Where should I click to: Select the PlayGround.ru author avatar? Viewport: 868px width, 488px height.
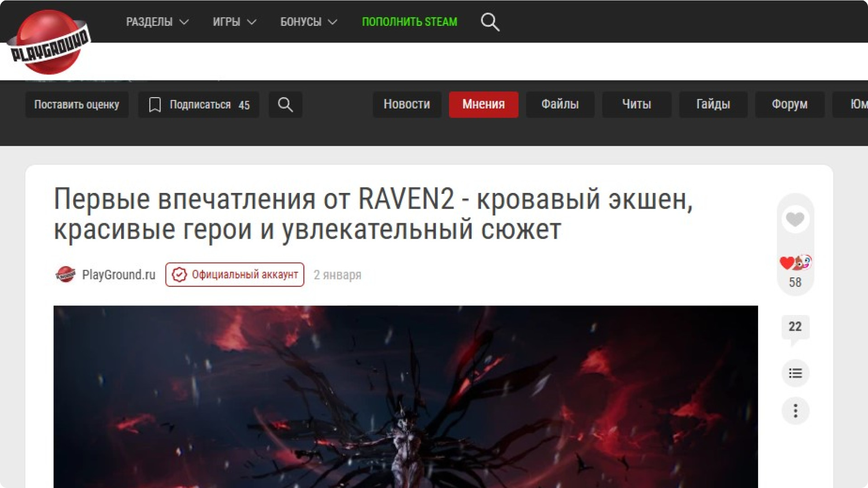click(x=66, y=274)
